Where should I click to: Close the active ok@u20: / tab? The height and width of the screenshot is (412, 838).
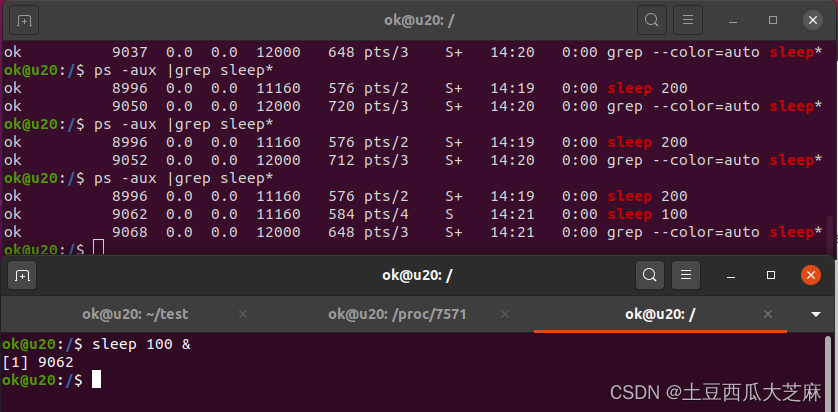[768, 314]
